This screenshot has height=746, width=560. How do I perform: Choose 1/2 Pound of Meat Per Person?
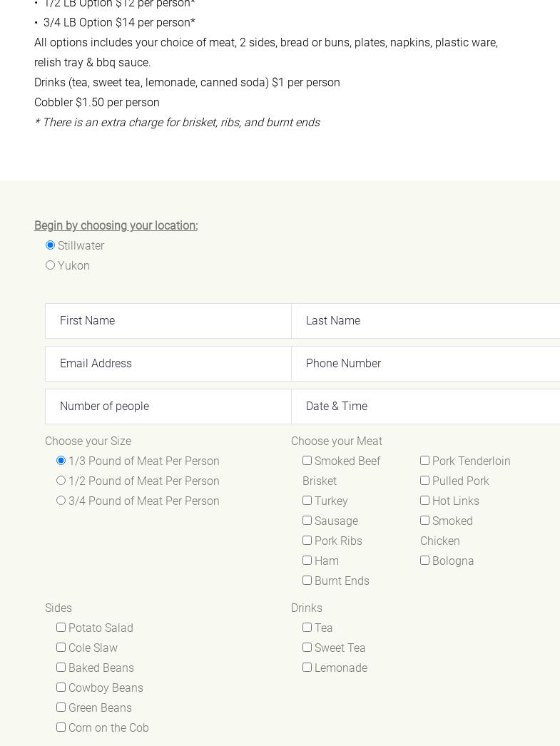click(61, 481)
